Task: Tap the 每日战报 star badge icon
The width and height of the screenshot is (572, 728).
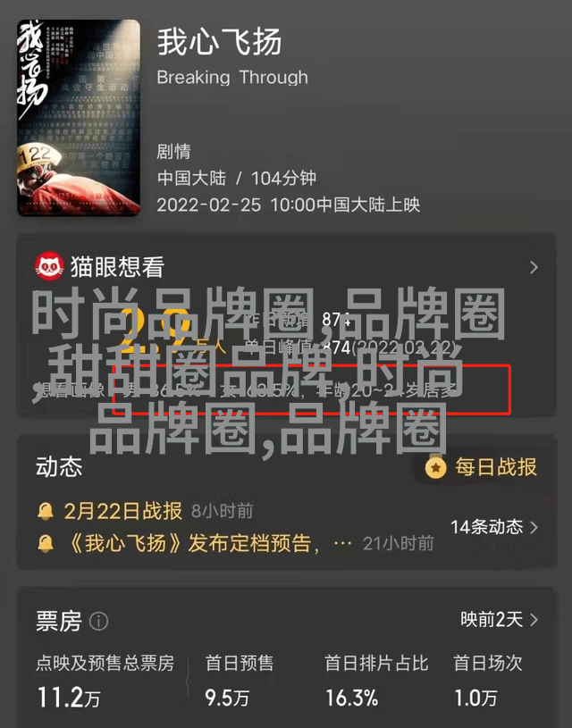Action: [x=436, y=467]
